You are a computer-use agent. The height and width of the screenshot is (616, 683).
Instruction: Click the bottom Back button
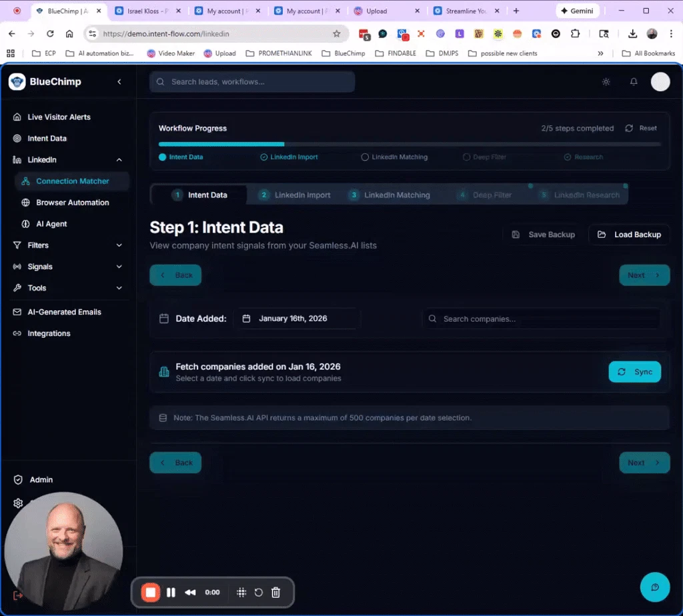[x=175, y=463]
